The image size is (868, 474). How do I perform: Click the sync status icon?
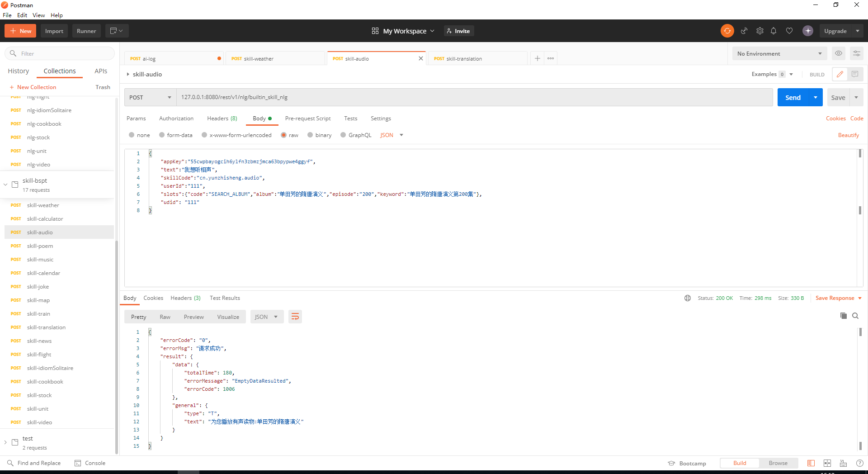727,31
